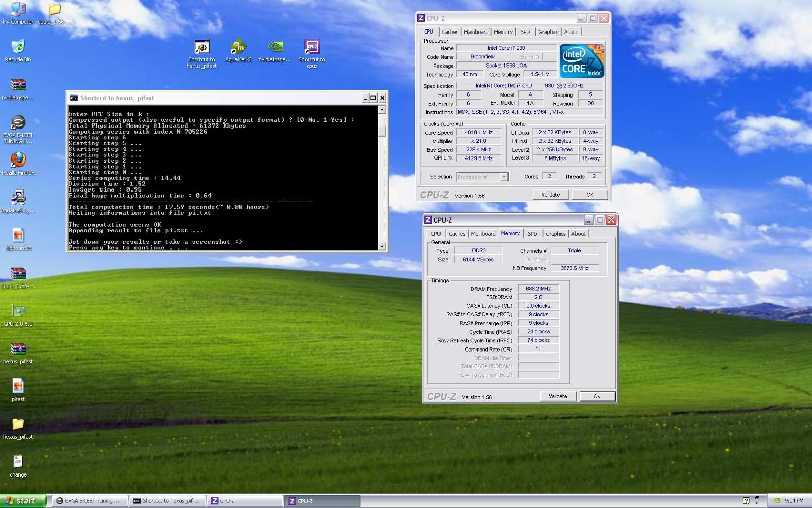
Task: Click the Multiplier x 21.0 value
Action: [479, 141]
